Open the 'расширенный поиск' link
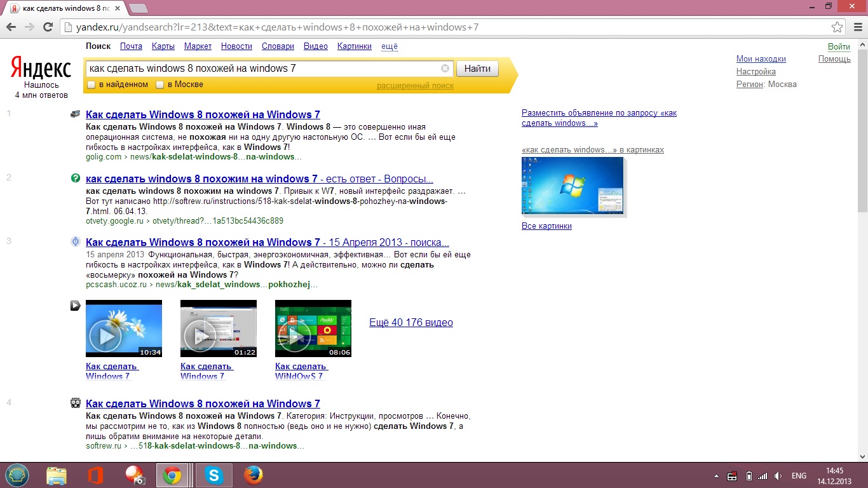 pyautogui.click(x=415, y=86)
